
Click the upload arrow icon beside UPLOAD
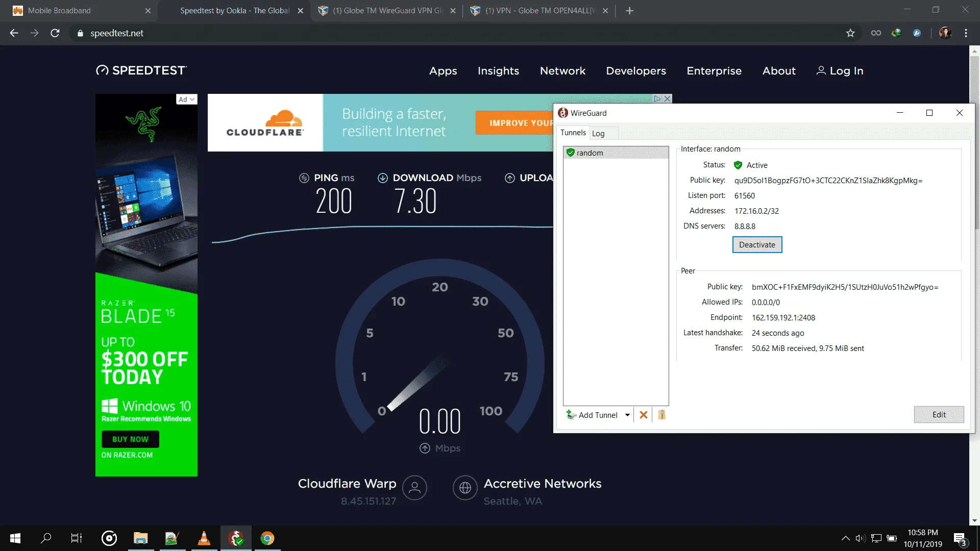click(510, 178)
